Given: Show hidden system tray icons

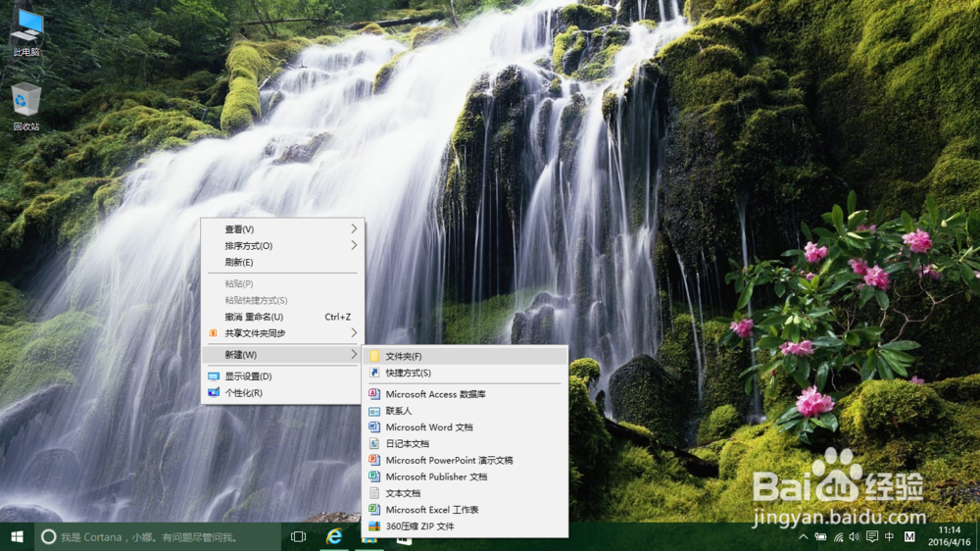Looking at the screenshot, I should click(x=804, y=536).
